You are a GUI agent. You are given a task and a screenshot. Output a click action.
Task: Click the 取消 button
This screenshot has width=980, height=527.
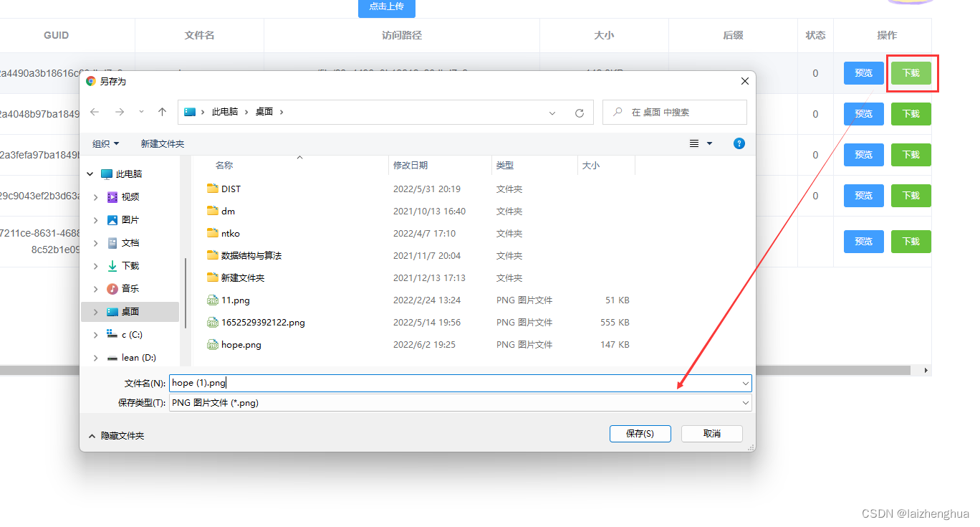click(x=712, y=434)
